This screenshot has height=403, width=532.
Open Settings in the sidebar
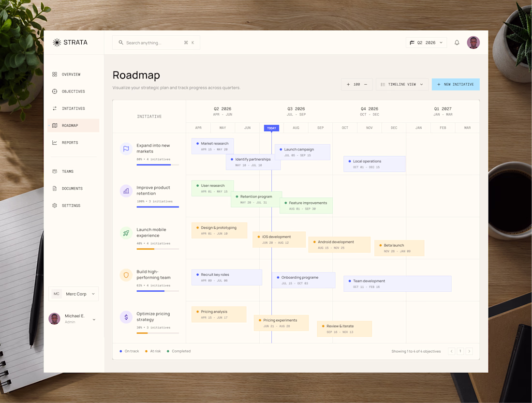click(x=74, y=206)
